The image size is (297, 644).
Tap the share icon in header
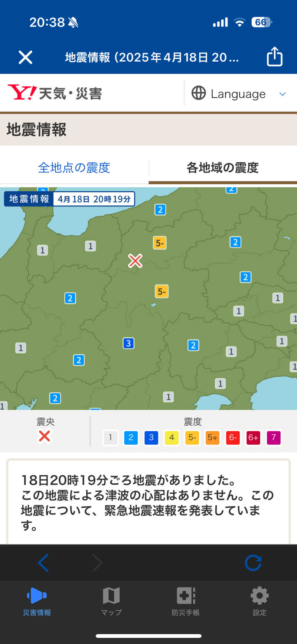(x=274, y=57)
